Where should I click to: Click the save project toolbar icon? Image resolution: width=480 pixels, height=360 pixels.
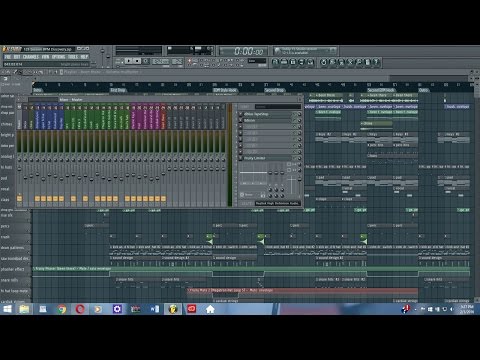(x=332, y=62)
